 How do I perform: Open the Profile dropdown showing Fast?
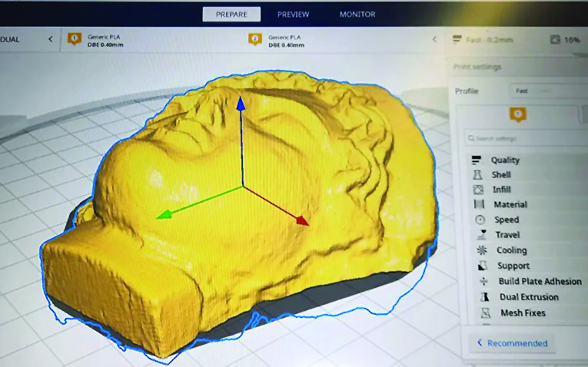[x=548, y=91]
